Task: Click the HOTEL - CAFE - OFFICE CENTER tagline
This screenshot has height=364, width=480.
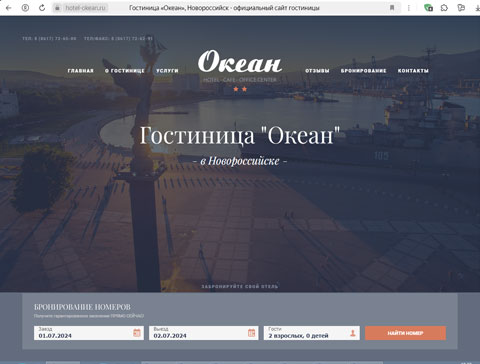Action: pos(240,80)
